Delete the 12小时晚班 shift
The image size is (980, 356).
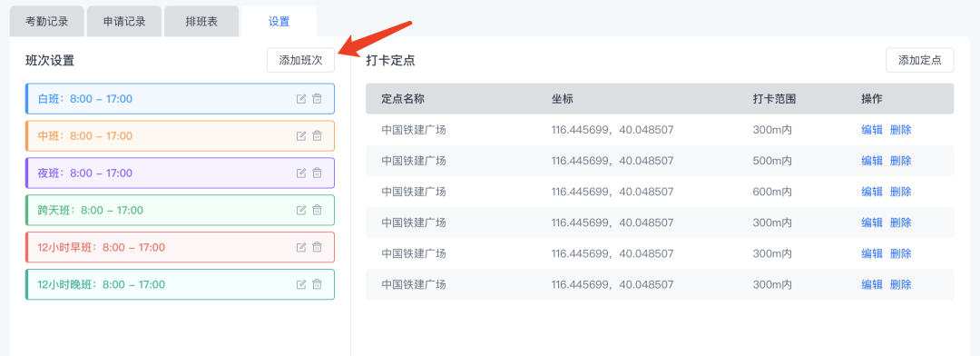317,284
